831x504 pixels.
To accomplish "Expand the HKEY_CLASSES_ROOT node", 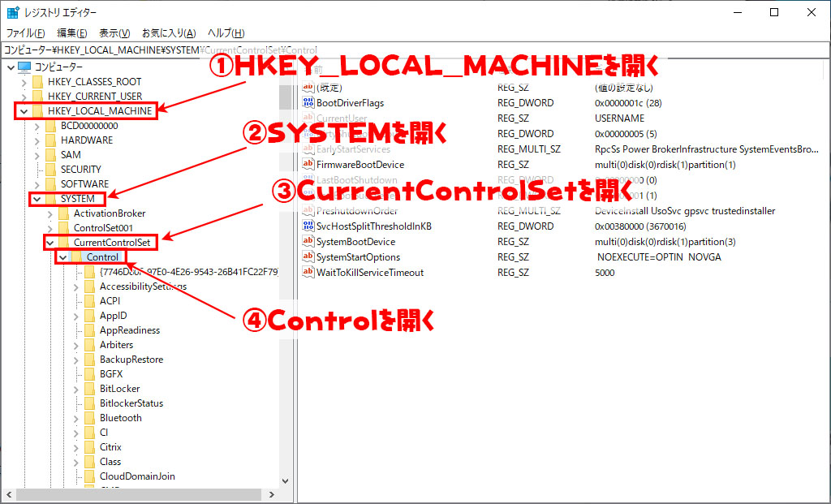I will (x=24, y=82).
